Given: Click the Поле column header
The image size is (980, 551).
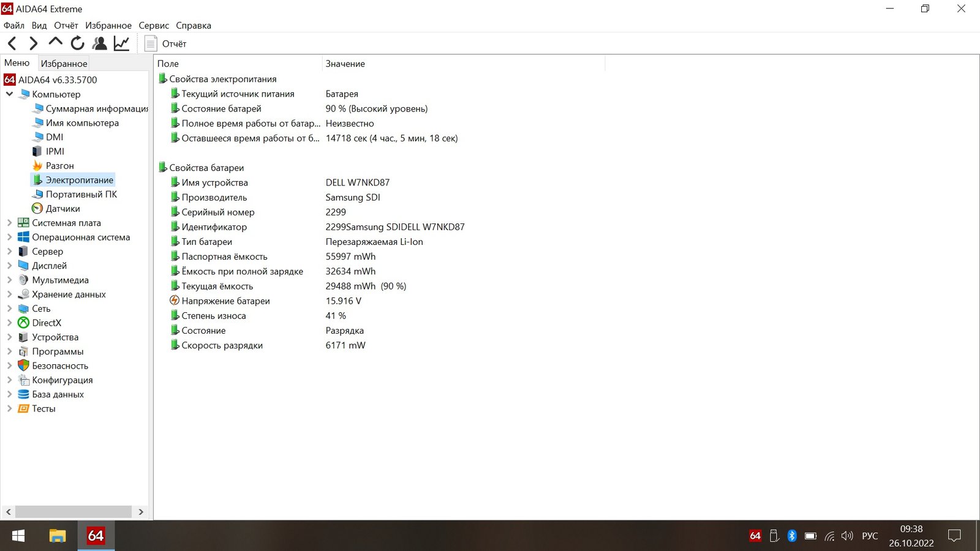Looking at the screenshot, I should [x=238, y=64].
